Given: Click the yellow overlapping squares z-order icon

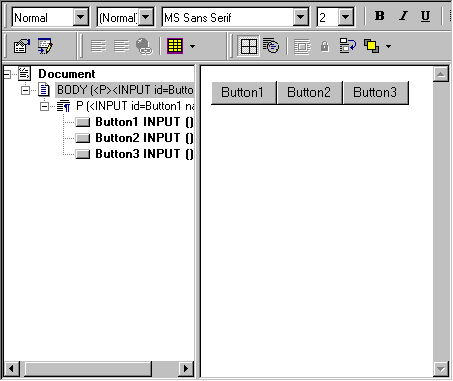Looking at the screenshot, I should [371, 46].
